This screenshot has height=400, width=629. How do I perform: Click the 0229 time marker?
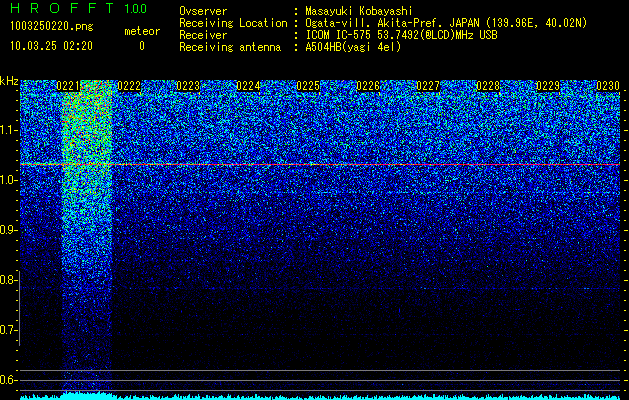(548, 86)
